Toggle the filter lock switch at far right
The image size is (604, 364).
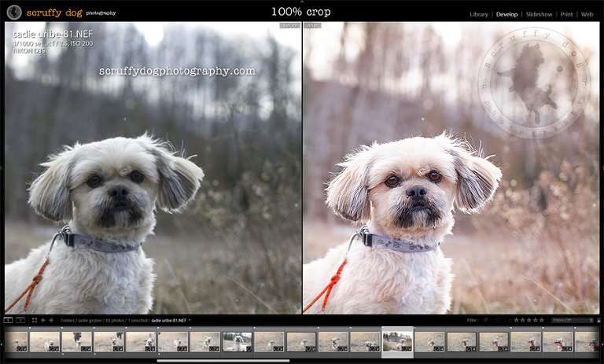(x=599, y=320)
